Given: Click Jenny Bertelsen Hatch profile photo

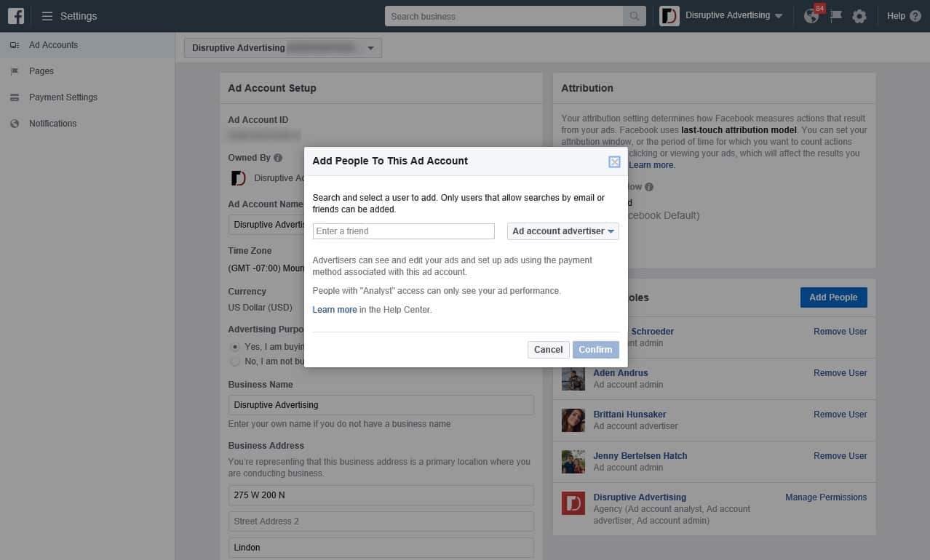Looking at the screenshot, I should [x=573, y=462].
